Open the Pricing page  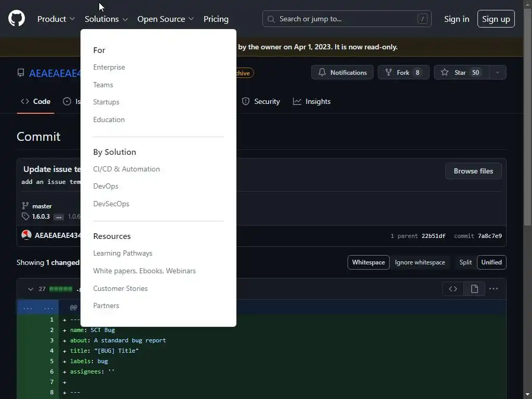[216, 19]
